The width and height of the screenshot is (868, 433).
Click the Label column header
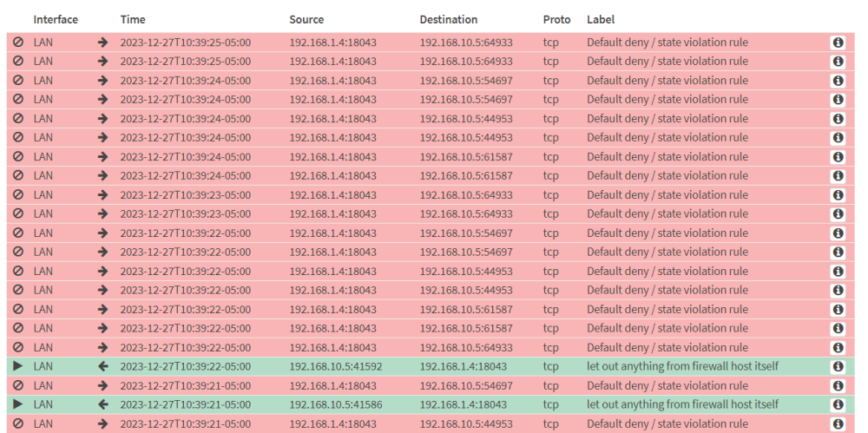tap(601, 19)
